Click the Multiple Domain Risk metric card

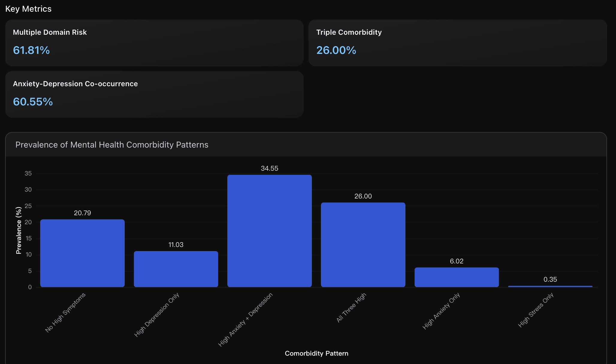[154, 43]
